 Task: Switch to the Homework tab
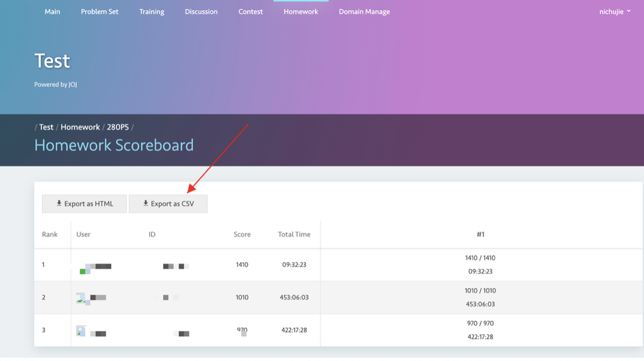point(300,11)
